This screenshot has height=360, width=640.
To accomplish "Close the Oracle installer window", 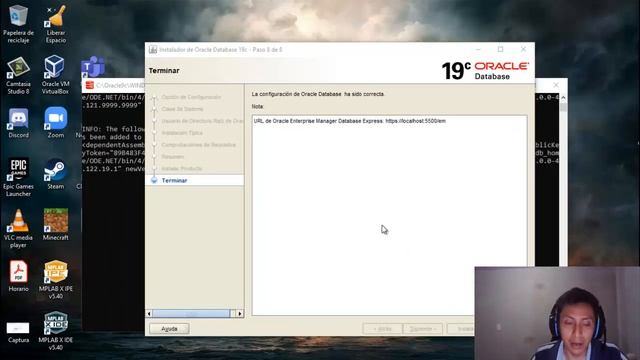I will click(523, 49).
